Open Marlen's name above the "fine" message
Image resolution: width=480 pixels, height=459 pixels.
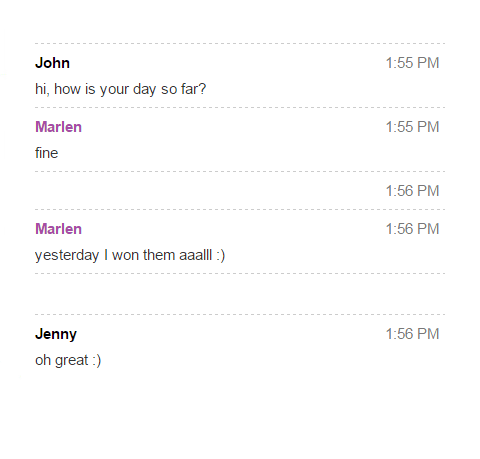click(x=58, y=127)
